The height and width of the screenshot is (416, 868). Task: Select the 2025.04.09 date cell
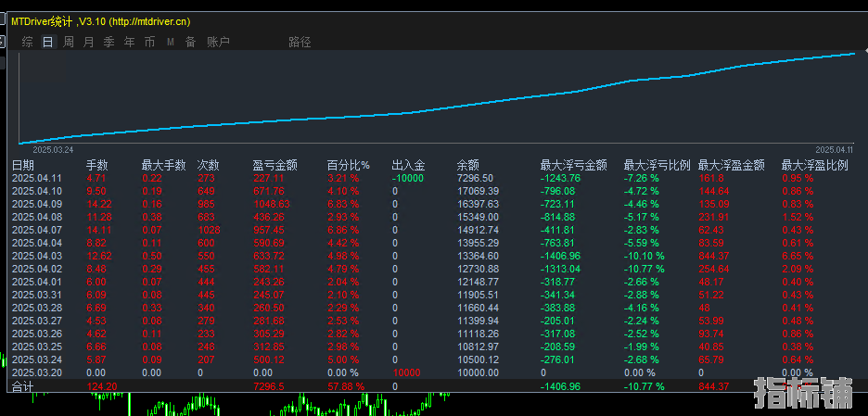click(x=36, y=204)
